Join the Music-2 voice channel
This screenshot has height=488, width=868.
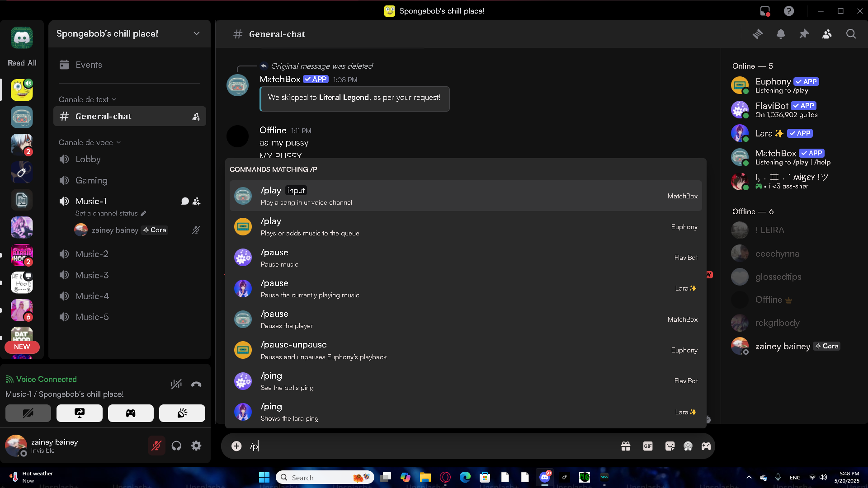point(92,254)
